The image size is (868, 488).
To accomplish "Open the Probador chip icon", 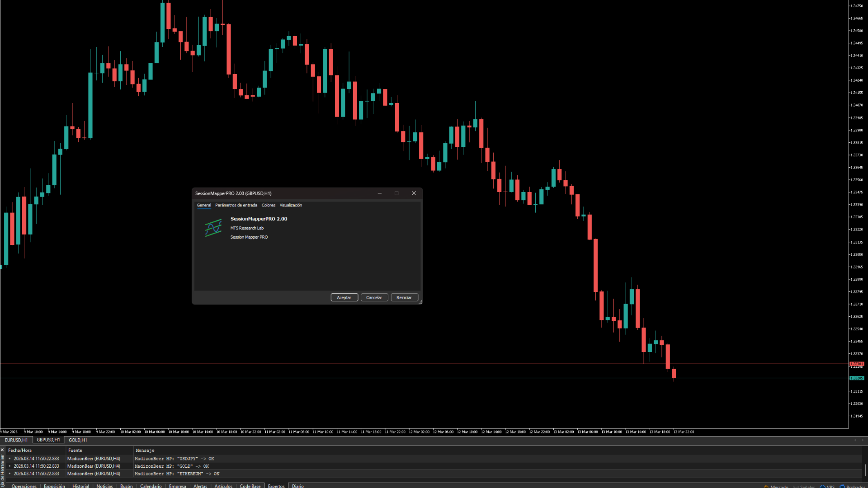I will pos(842,487).
